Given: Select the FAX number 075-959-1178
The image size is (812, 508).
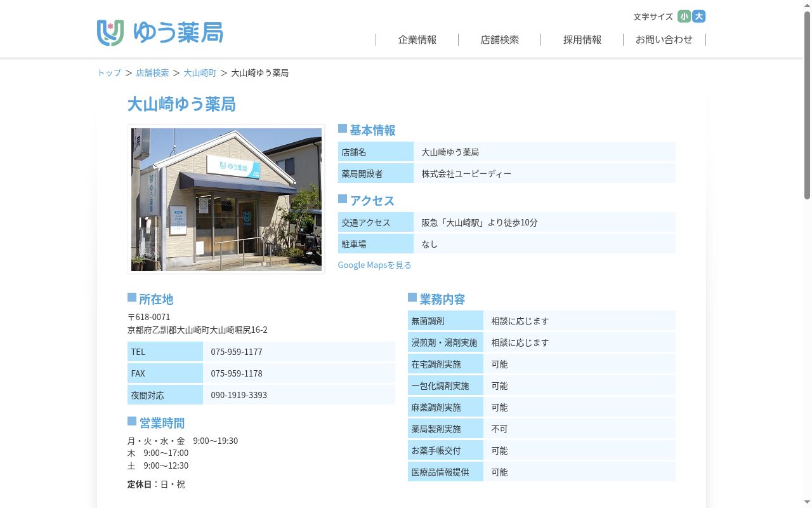Looking at the screenshot, I should [x=237, y=373].
